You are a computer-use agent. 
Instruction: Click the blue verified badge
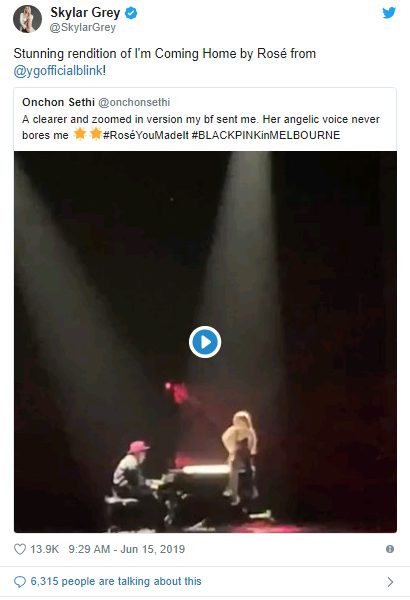131,13
